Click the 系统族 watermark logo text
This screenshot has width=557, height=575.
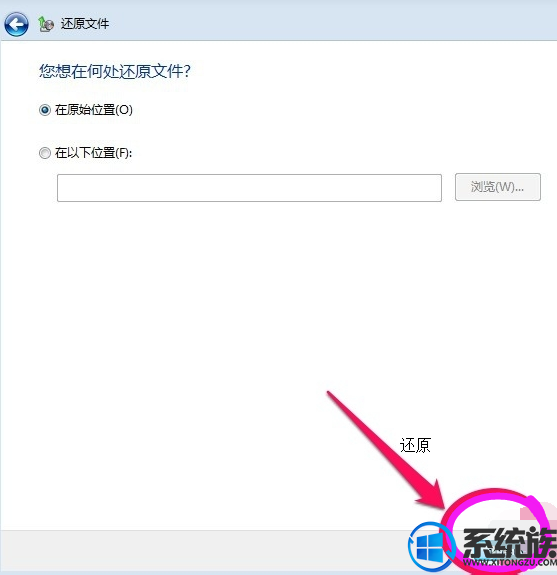(x=510, y=543)
